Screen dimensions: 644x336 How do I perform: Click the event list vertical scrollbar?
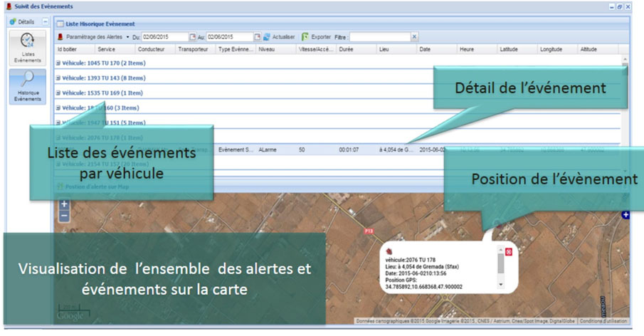coord(625,107)
